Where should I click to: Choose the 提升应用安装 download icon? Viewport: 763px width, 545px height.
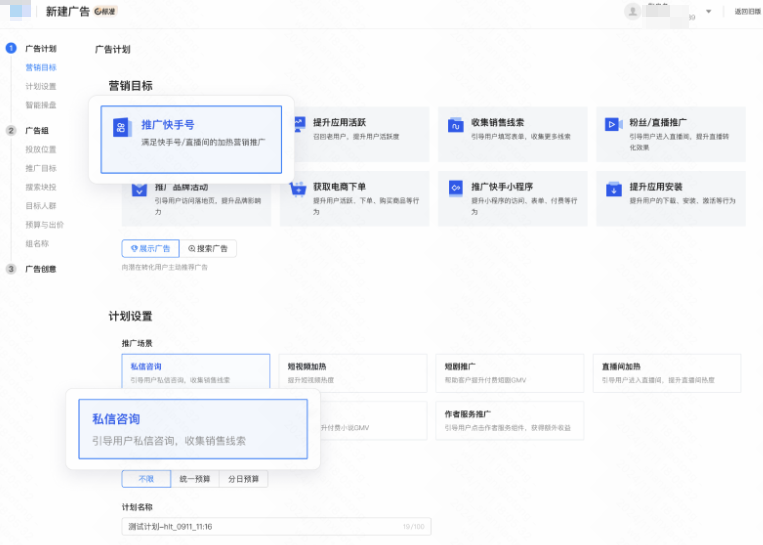(x=614, y=189)
